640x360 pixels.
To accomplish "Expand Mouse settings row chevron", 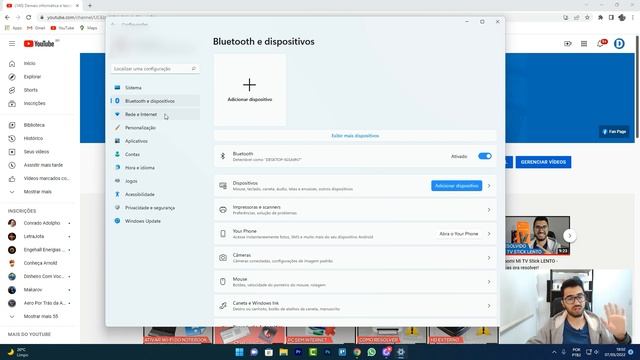I will [x=489, y=282].
